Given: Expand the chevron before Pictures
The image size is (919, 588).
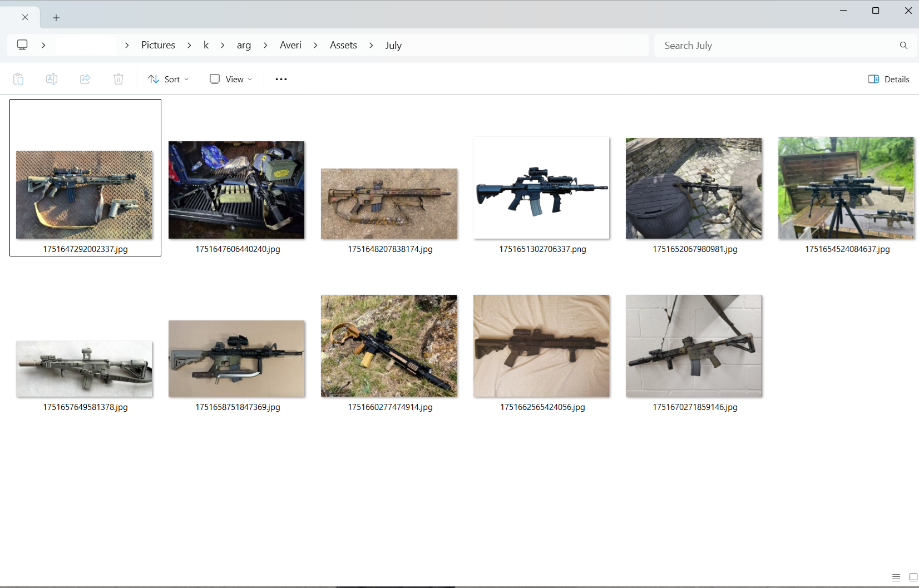Looking at the screenshot, I should tap(127, 45).
